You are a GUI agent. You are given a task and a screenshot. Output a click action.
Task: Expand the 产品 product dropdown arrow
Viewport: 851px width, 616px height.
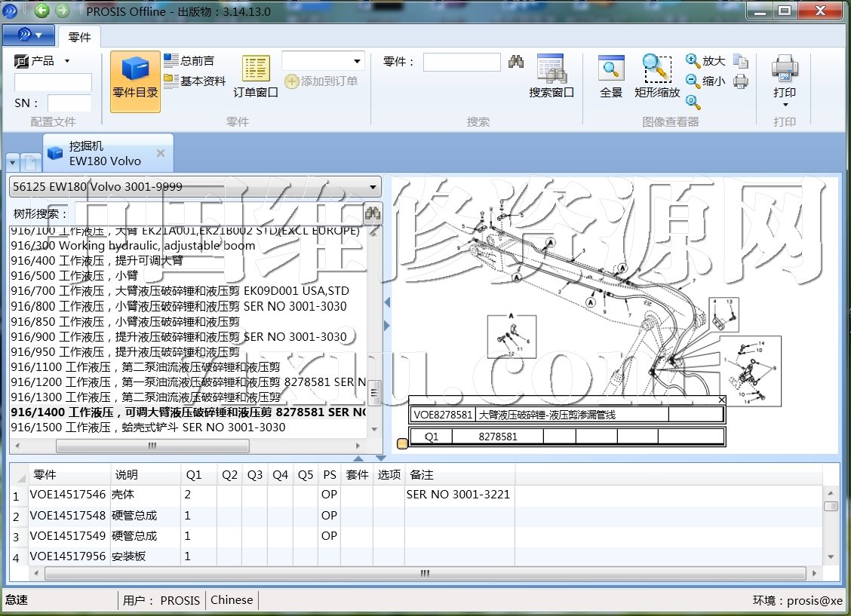[x=67, y=61]
